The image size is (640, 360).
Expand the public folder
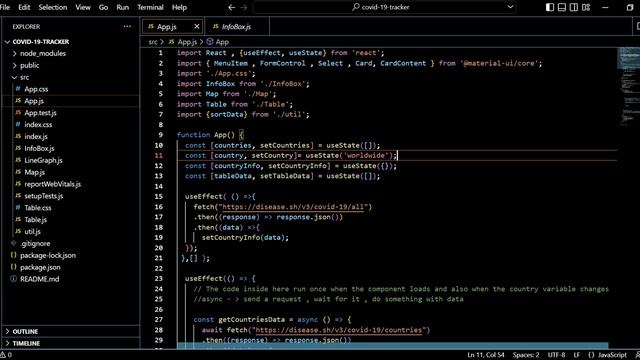pos(29,65)
